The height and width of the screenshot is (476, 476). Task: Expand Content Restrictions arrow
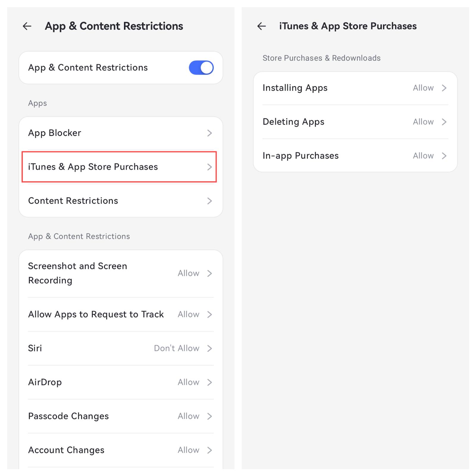tap(209, 201)
